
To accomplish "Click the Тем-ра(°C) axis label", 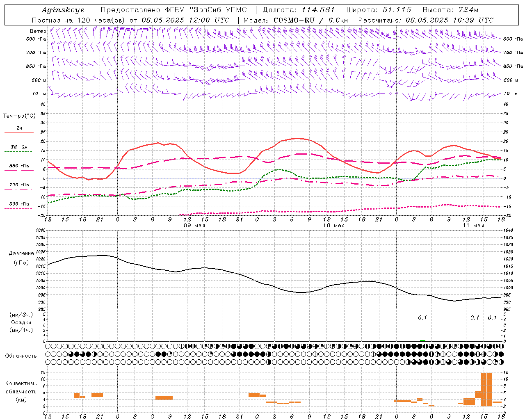I will coord(19,116).
